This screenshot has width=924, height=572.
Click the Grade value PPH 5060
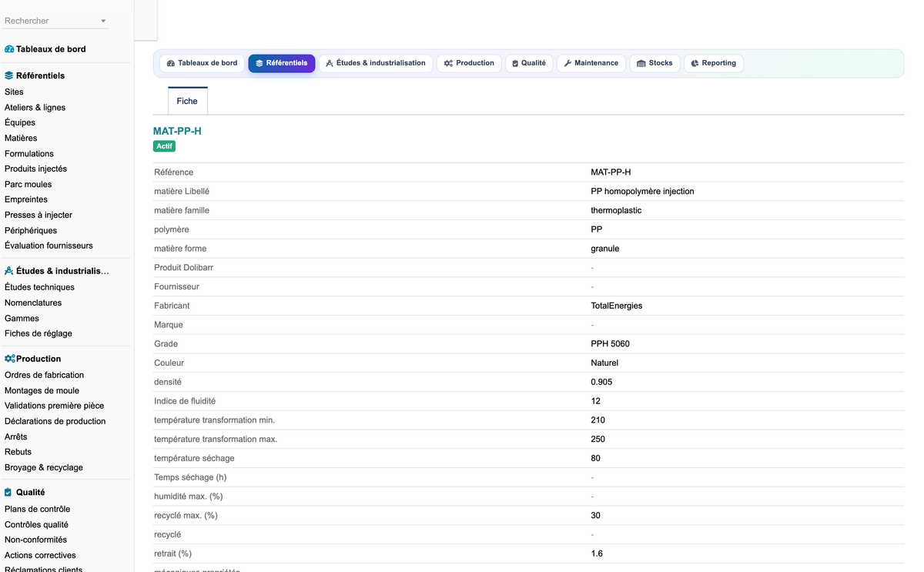pyautogui.click(x=610, y=344)
